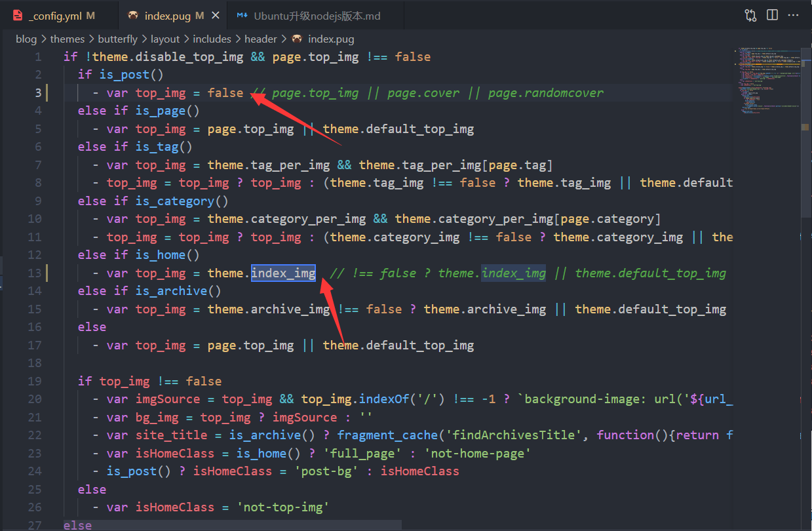The width and height of the screenshot is (812, 531).
Task: Click 'theme.category_per_img' on line 10
Action: tap(287, 219)
